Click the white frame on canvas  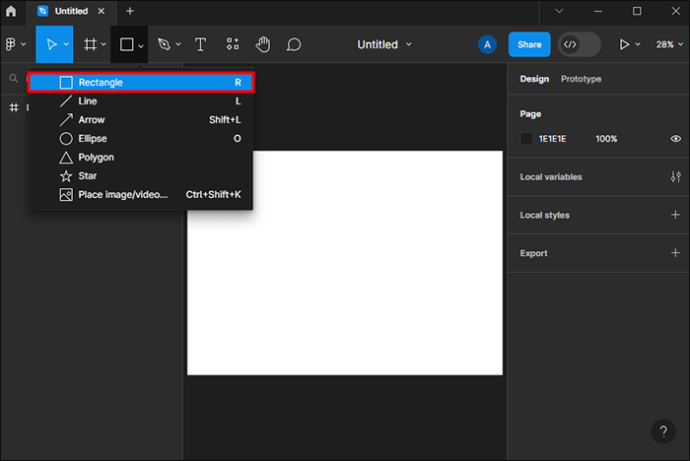tap(344, 290)
